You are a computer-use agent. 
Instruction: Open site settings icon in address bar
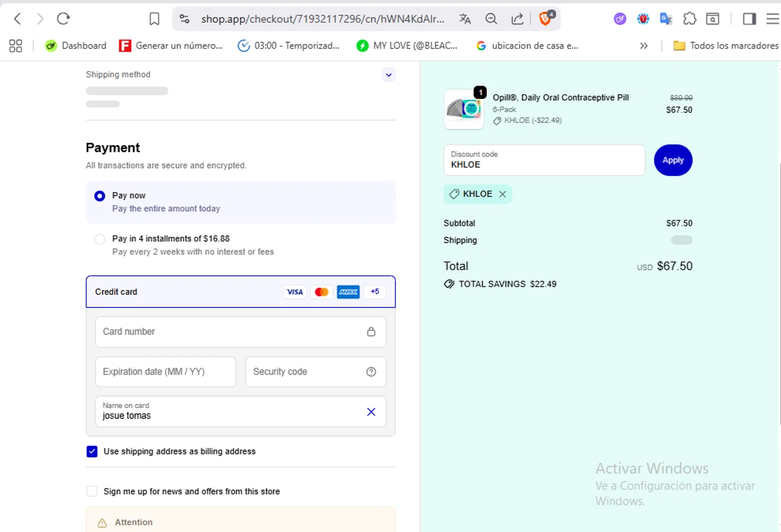click(184, 19)
